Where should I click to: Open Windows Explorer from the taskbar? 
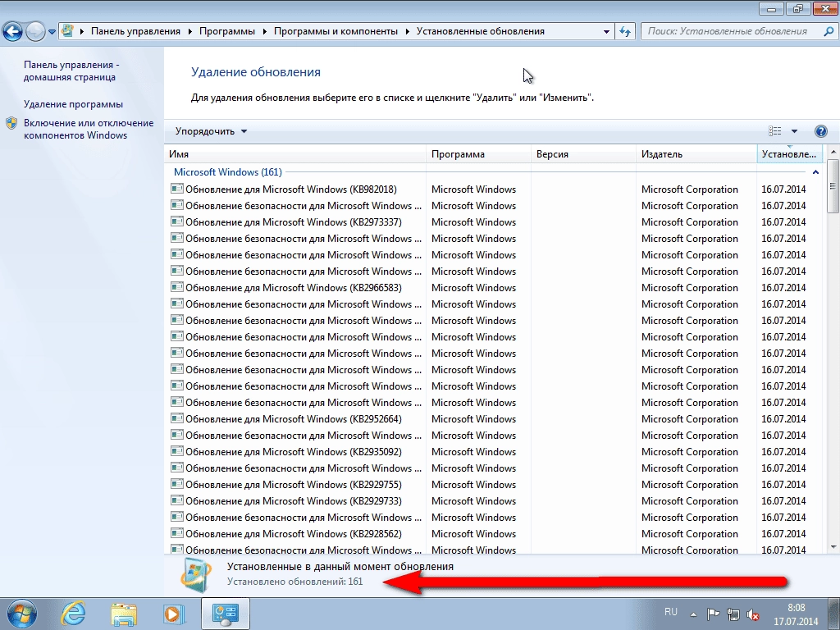[124, 614]
